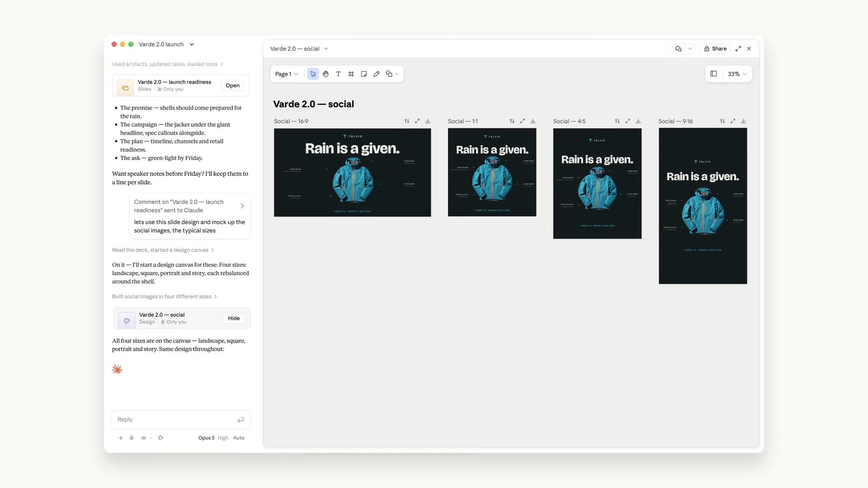The height and width of the screenshot is (488, 868).
Task: Expand the Social 1:1 frame
Action: click(522, 121)
